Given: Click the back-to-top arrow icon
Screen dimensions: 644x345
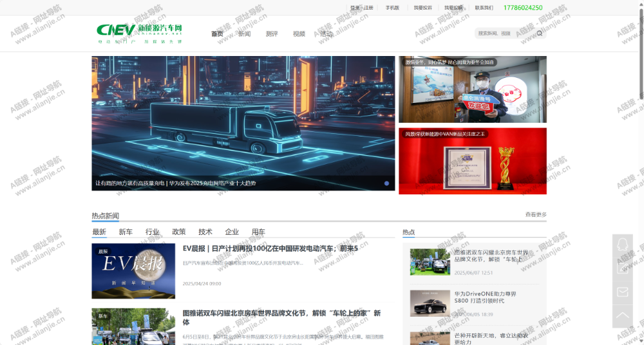Looking at the screenshot, I should point(623,315).
